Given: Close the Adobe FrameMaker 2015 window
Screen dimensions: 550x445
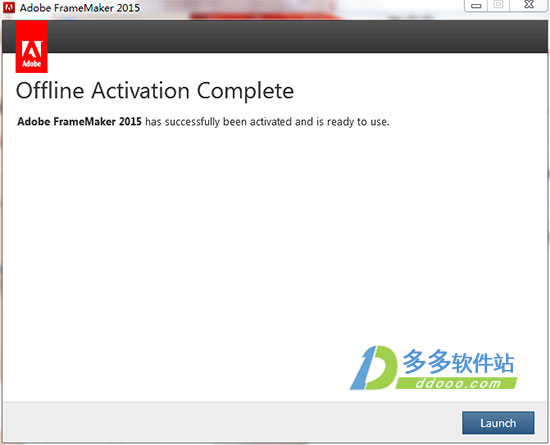Looking at the screenshot, I should (529, 5).
